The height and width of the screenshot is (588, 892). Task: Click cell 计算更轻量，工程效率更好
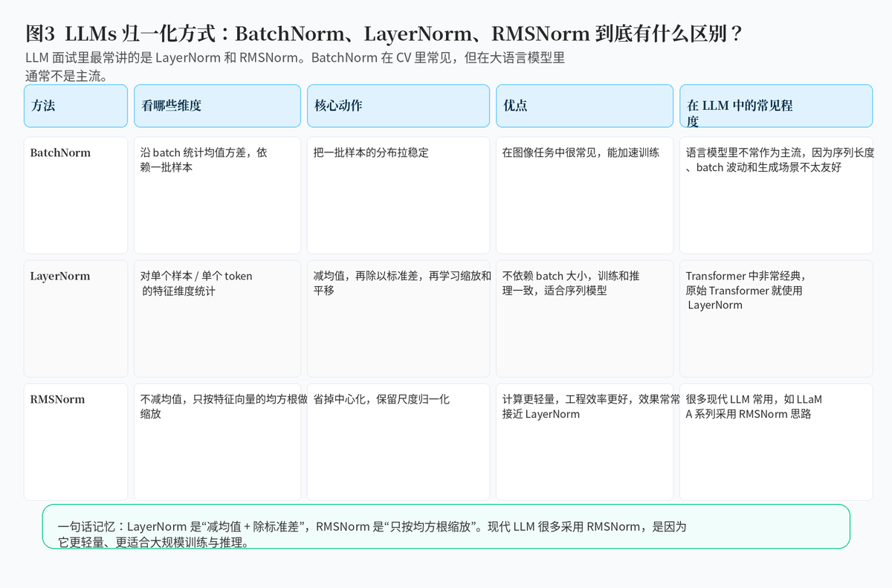585,442
